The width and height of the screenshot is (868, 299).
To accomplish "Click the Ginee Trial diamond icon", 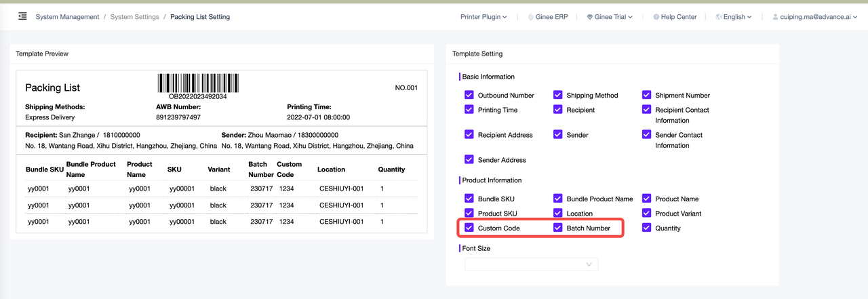I will (590, 17).
